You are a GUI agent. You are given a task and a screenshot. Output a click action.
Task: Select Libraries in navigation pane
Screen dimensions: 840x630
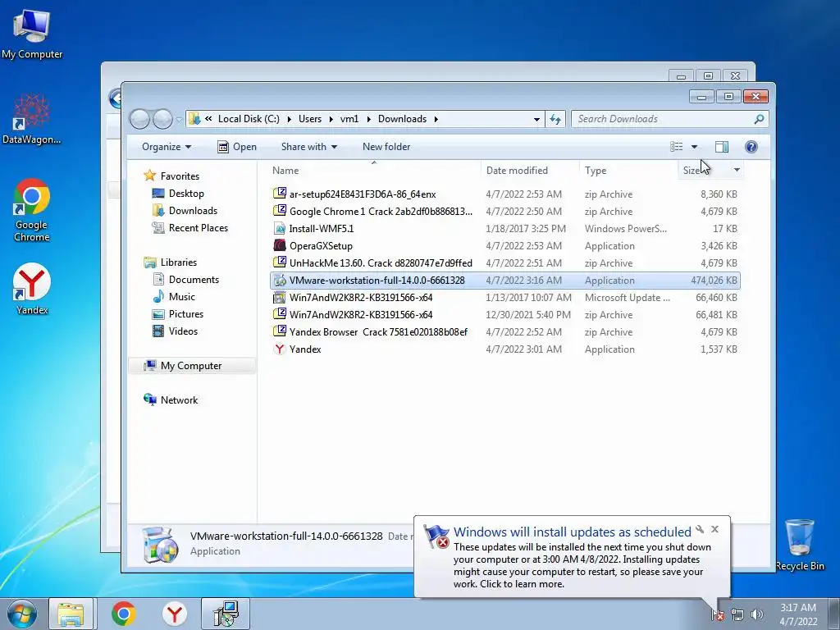[178, 262]
